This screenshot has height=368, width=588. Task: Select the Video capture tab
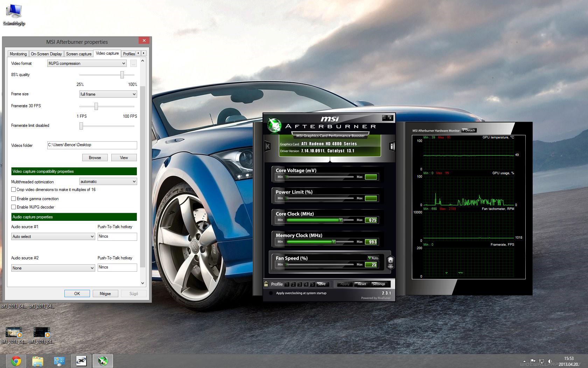click(x=107, y=53)
